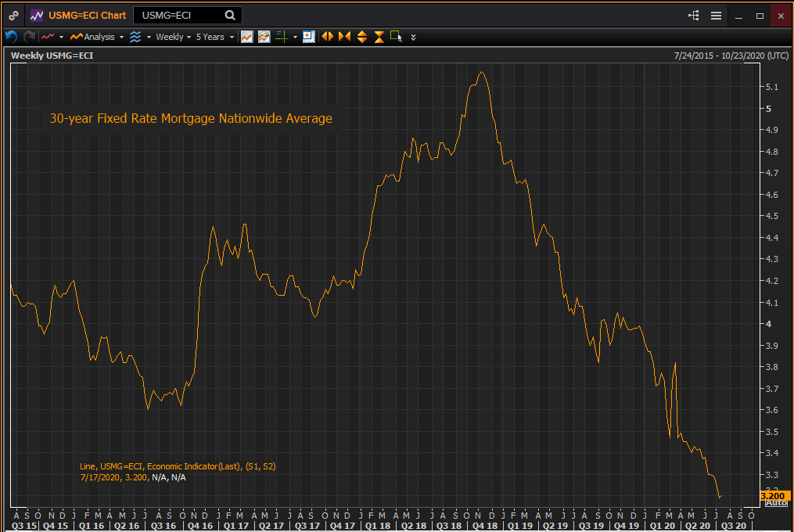The height and width of the screenshot is (532, 794).
Task: Open the related-items tree icon in title bar
Action: click(x=693, y=15)
